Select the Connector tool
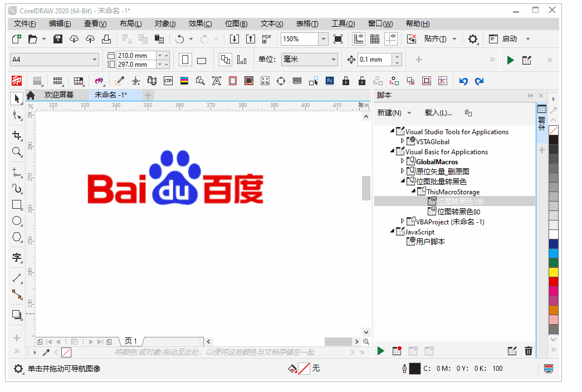The image size is (582, 392). coord(17,295)
